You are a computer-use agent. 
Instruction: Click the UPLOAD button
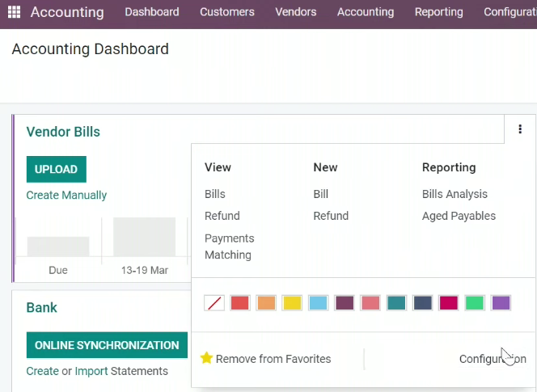pos(56,169)
